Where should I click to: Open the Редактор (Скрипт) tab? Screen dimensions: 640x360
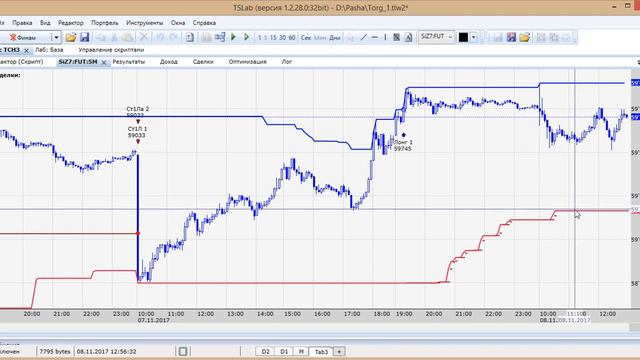22,62
